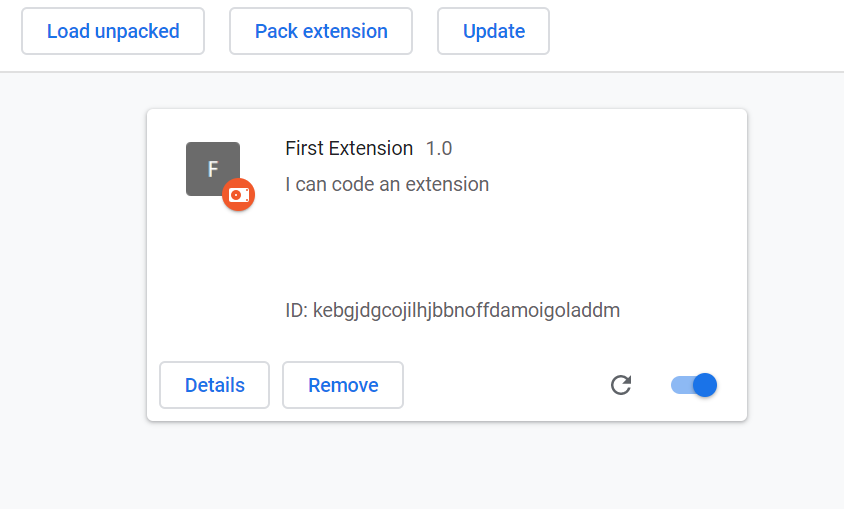Click the description "I can code an extension"
Viewport: 844px width, 509px height.
[387, 184]
